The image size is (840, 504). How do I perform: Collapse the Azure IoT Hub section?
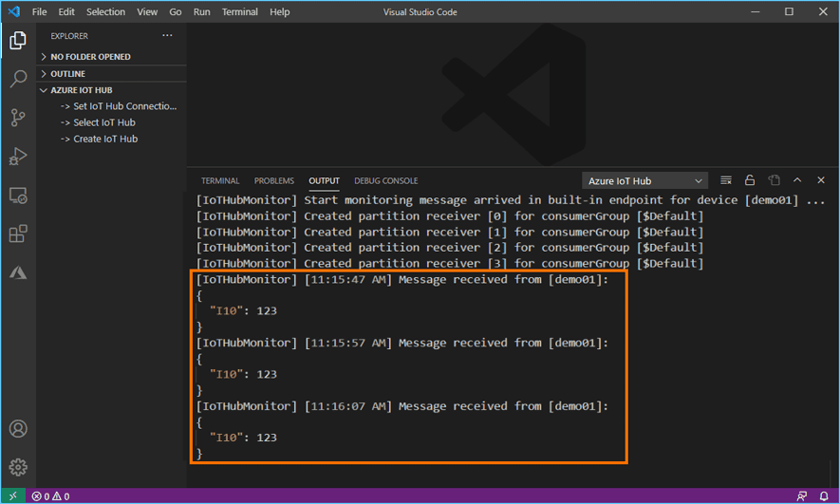click(111, 90)
